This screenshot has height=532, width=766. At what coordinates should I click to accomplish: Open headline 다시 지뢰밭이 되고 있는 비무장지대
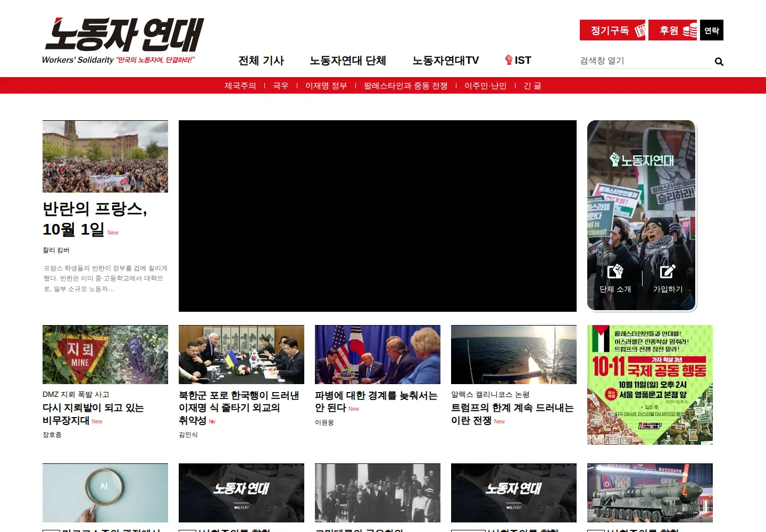(x=93, y=414)
